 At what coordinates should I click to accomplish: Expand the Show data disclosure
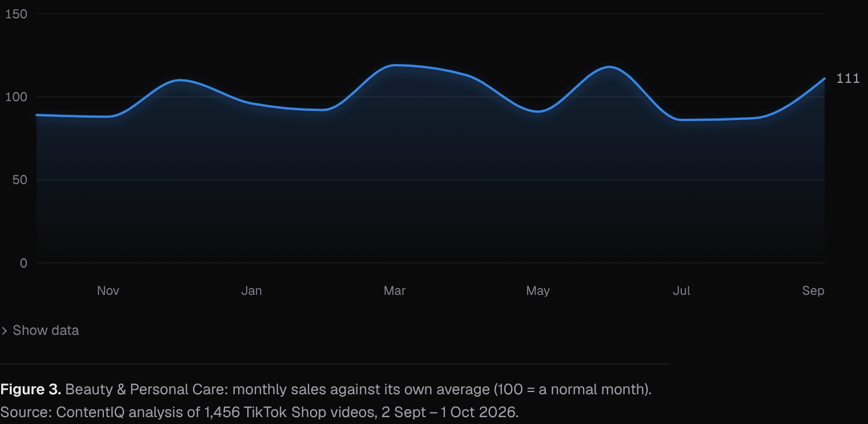click(40, 330)
